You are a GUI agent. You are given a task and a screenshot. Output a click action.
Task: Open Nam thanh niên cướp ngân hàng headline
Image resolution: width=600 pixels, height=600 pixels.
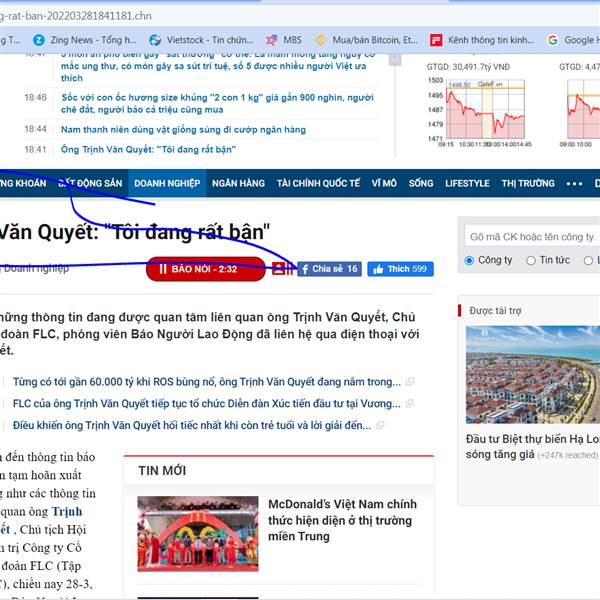point(183,129)
